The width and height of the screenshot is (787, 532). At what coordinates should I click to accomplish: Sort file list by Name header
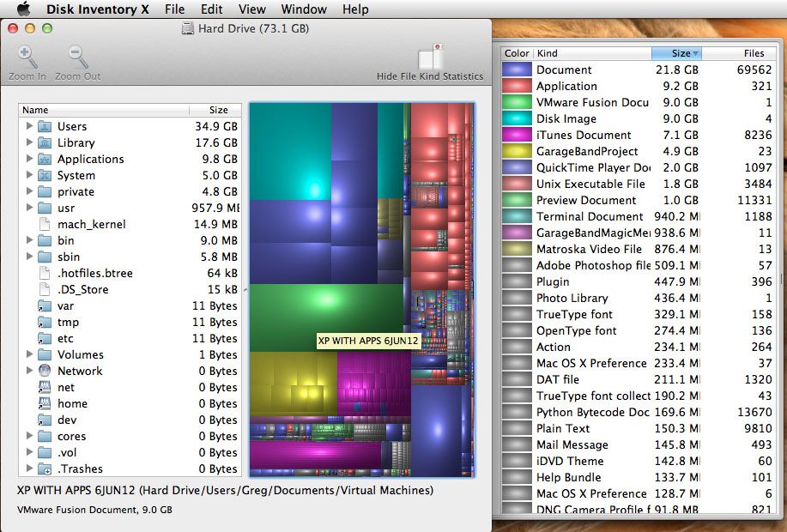104,110
